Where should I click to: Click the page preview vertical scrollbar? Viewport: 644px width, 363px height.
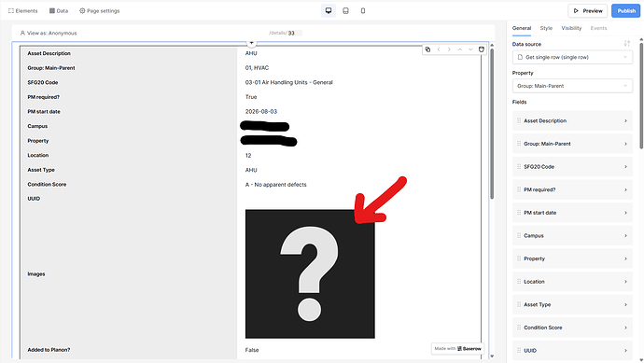pos(492,123)
